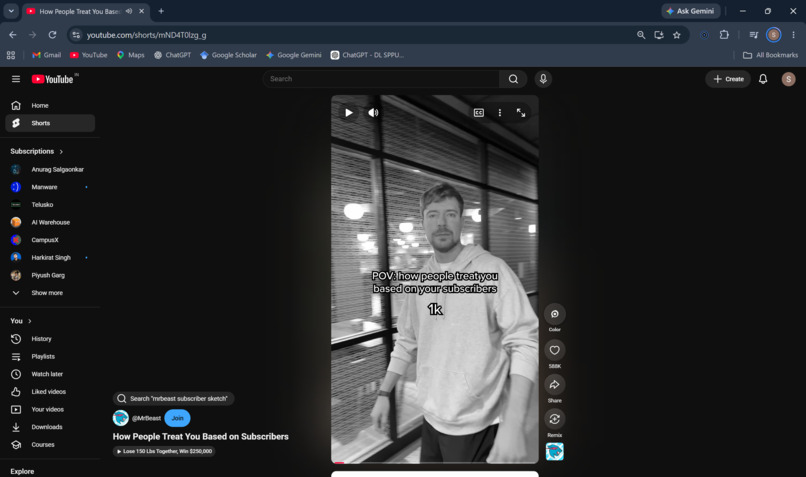806x477 pixels.
Task: Click the address bar URL
Action: pos(146,35)
